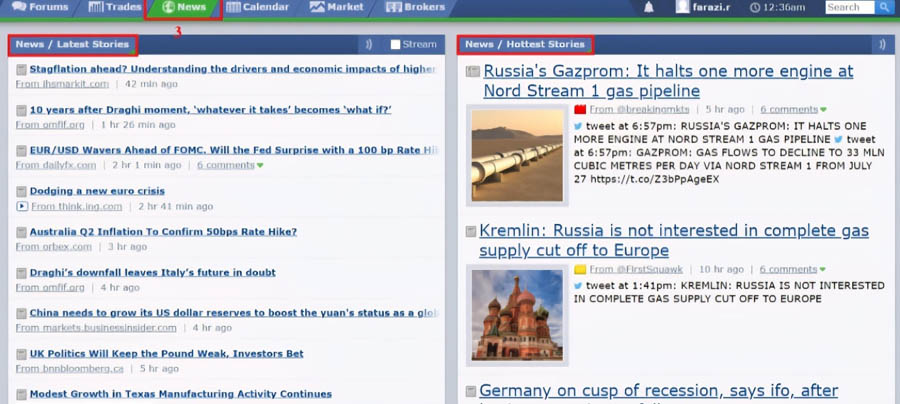
Task: Click story icon beside EUR/USD Wavers
Action: [21, 151]
